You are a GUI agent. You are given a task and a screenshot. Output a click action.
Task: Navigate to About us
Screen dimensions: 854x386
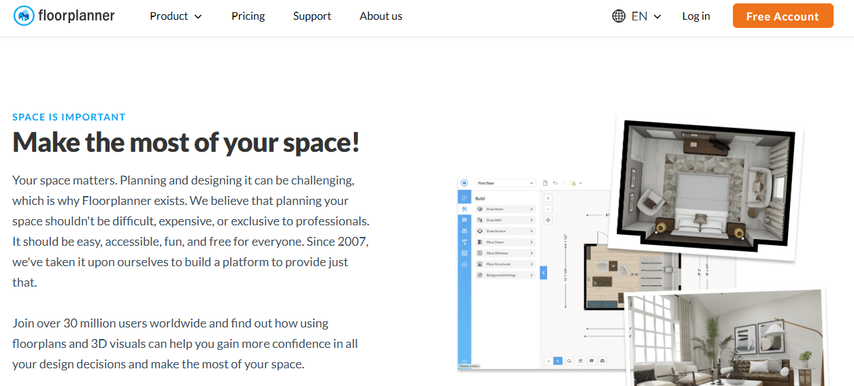(381, 16)
